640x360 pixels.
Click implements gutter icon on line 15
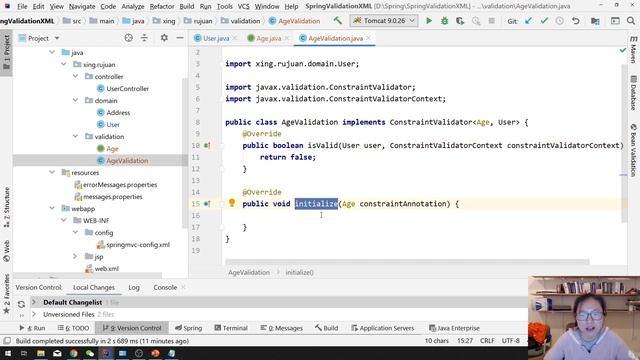tap(207, 204)
